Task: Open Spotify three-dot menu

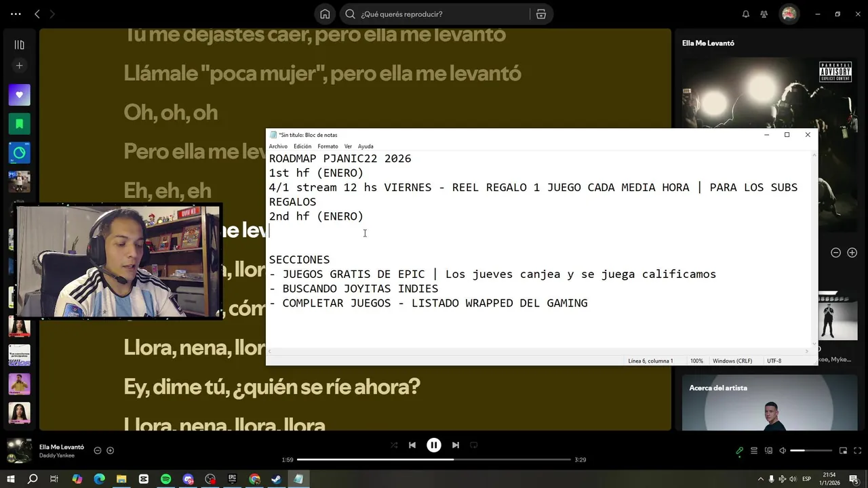Action: coord(16,14)
